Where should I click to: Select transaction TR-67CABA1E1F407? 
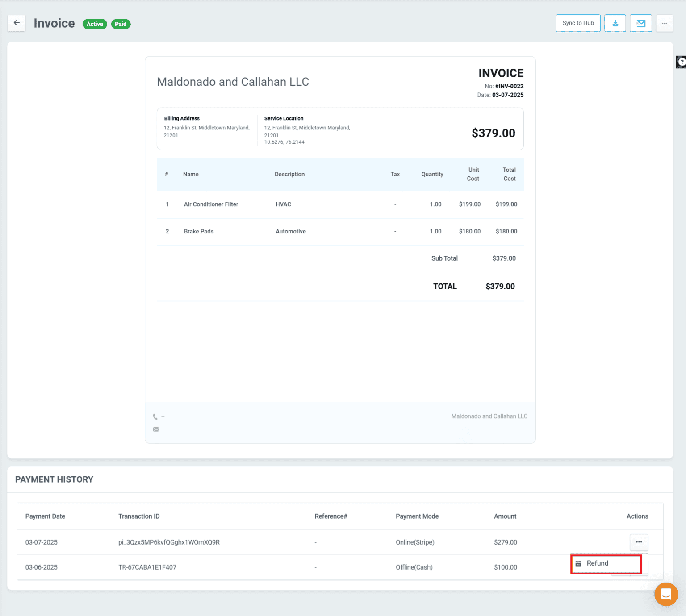coord(147,567)
